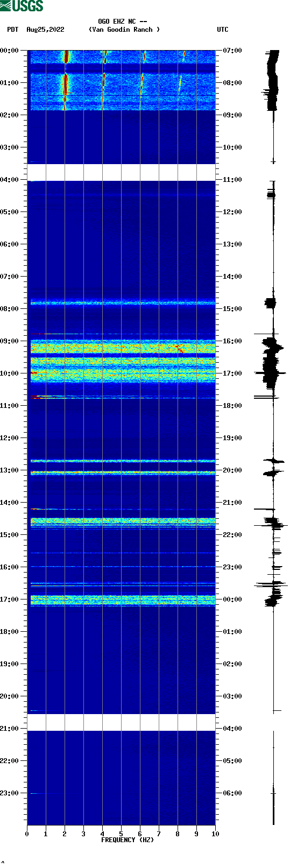
Task: Click the USGS logo
Action: tap(22, 6)
